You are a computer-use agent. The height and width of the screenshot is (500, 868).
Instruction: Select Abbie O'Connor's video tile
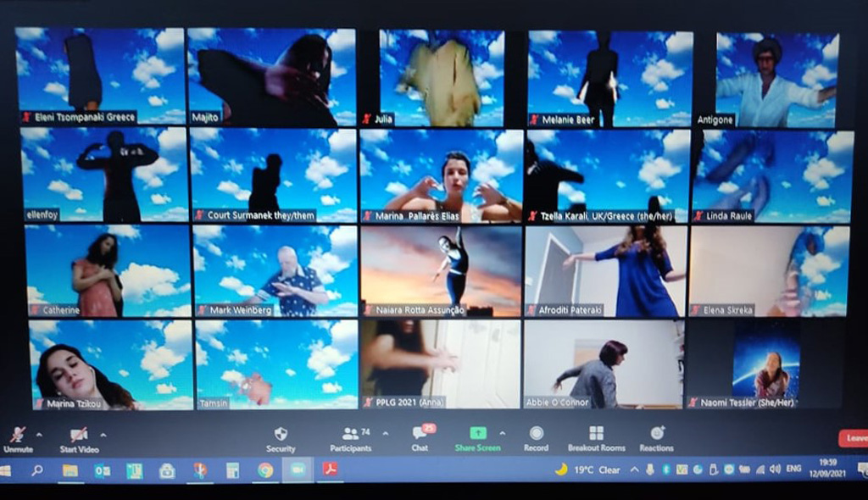(x=604, y=364)
